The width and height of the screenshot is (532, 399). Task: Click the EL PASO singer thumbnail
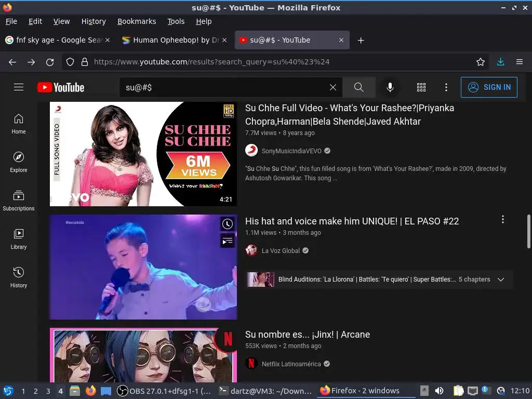[143, 267]
